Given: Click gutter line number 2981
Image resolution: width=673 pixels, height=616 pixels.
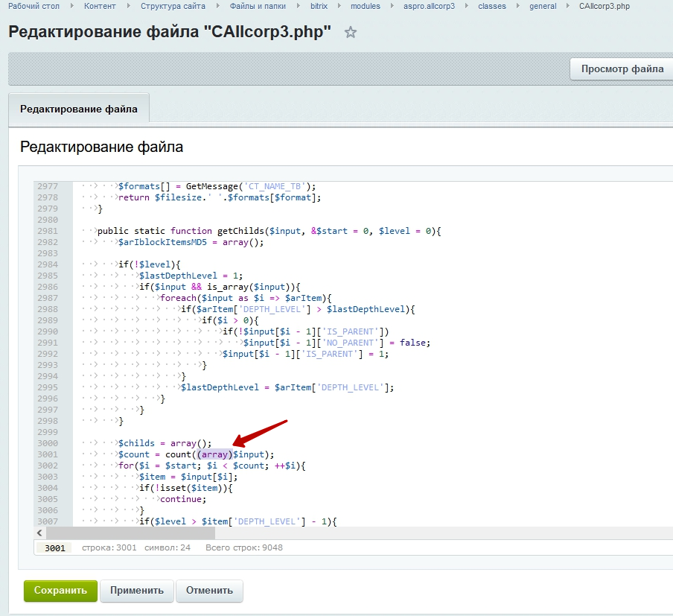Looking at the screenshot, I should (x=47, y=231).
